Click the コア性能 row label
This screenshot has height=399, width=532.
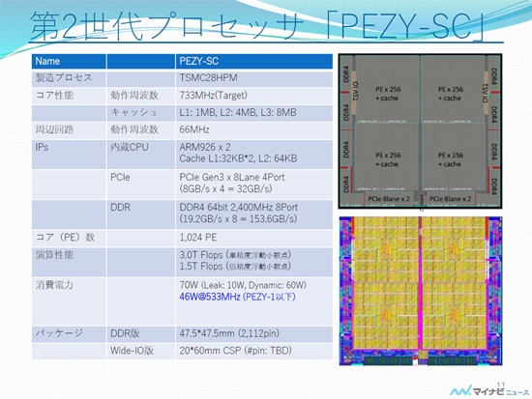tap(54, 96)
